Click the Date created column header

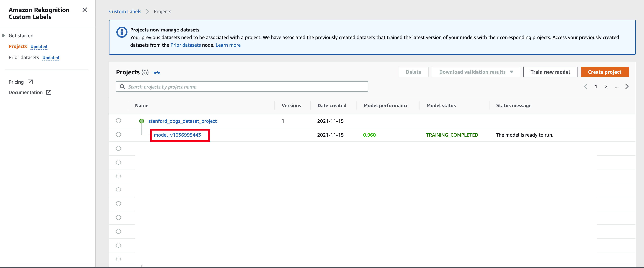(332, 105)
